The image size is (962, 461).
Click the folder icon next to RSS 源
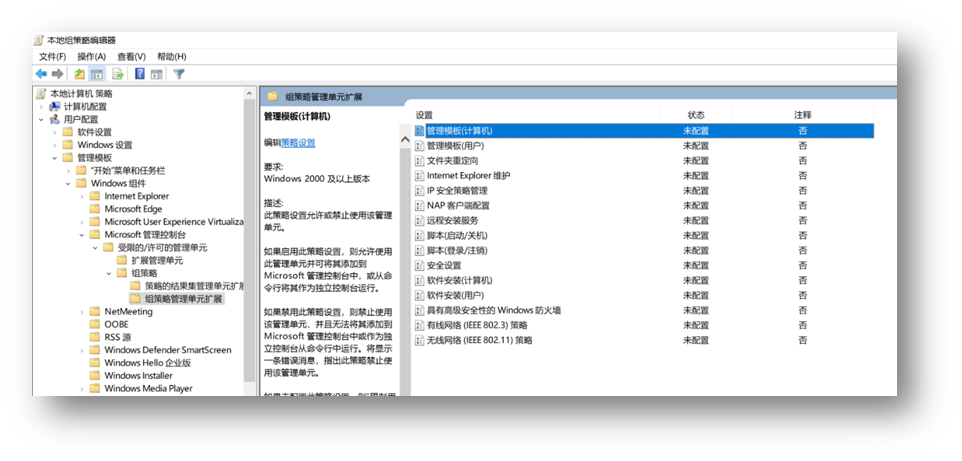pos(94,337)
